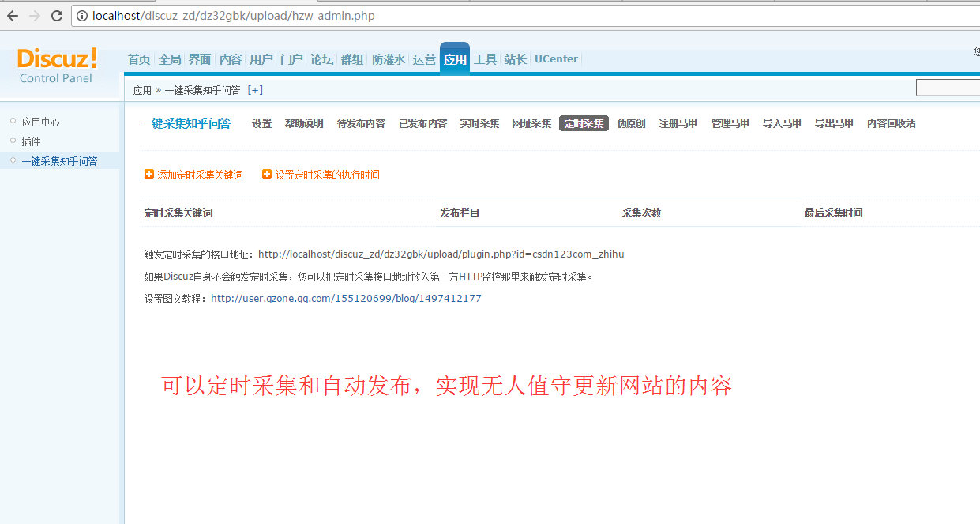Click the browser back arrow
The width and height of the screenshot is (980, 524).
point(13,15)
